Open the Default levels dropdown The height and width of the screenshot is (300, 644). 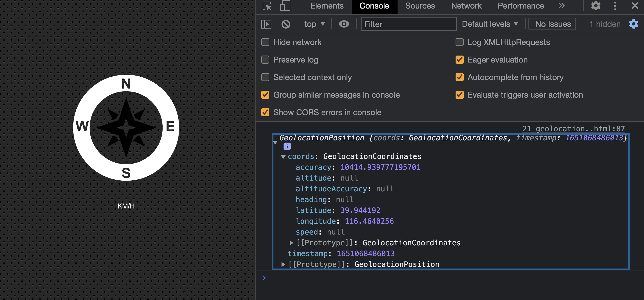coord(490,24)
